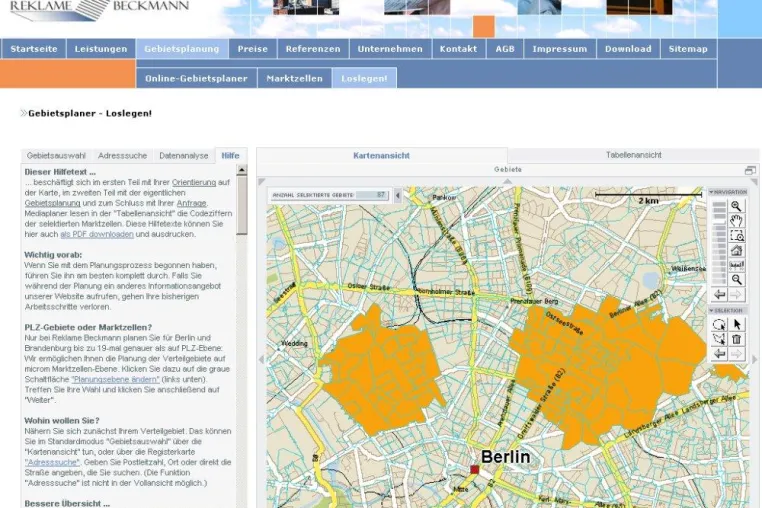Screen dimensions: 762x508
Task: Click the help text scrollbar up arrow
Action: coord(242,170)
